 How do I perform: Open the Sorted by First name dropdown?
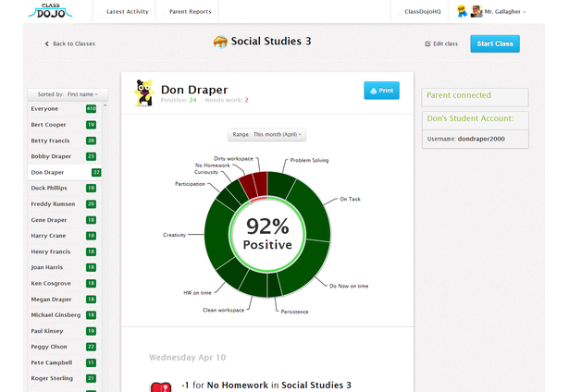[x=68, y=94]
